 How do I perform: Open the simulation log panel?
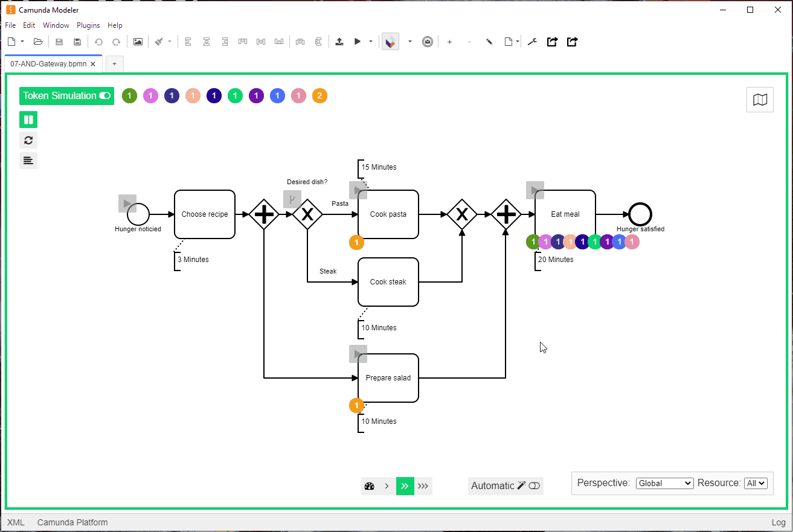[28, 160]
